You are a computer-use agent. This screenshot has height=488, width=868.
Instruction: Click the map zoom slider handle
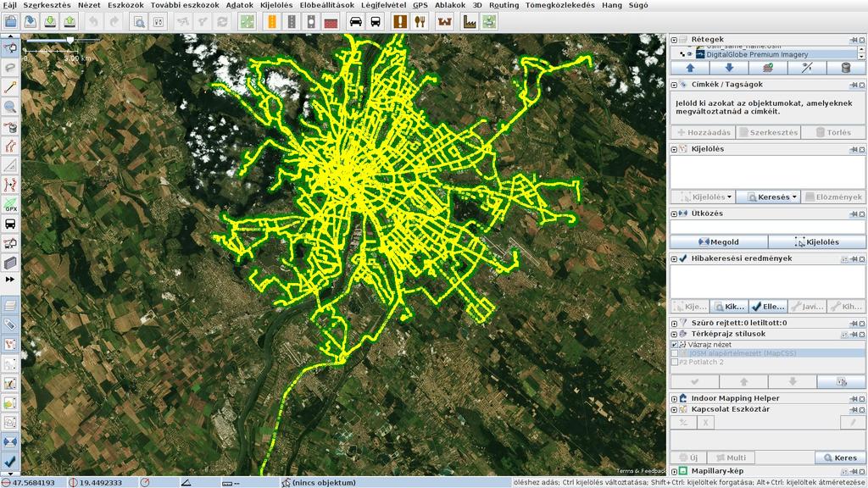70,40
